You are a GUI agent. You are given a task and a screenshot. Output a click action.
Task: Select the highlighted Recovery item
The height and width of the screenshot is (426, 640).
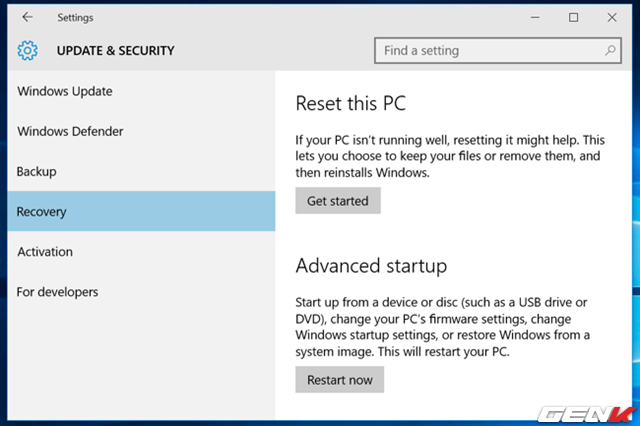pyautogui.click(x=141, y=211)
